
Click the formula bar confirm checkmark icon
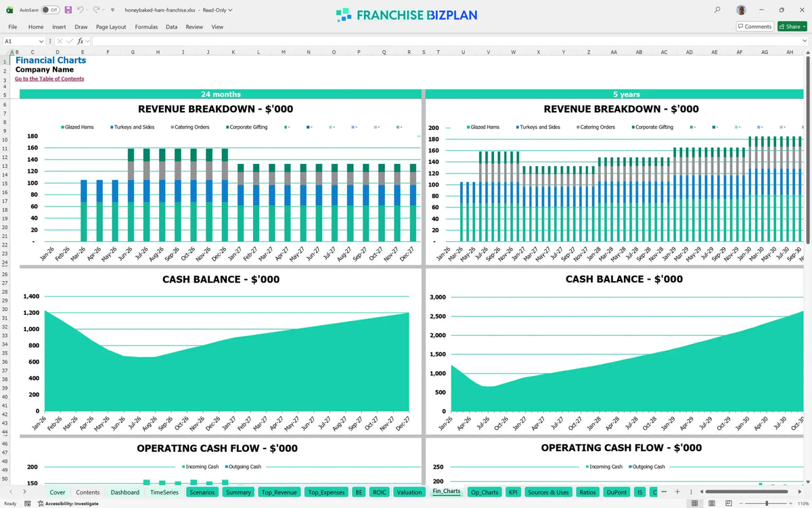tap(70, 41)
